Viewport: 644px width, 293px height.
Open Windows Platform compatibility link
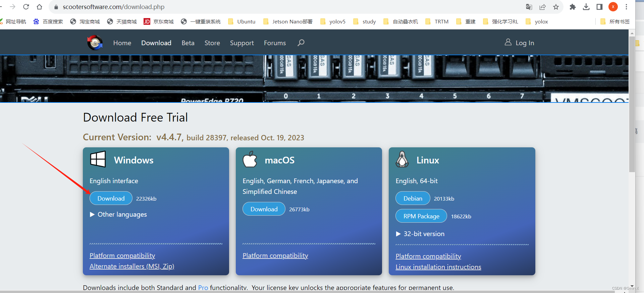122,255
